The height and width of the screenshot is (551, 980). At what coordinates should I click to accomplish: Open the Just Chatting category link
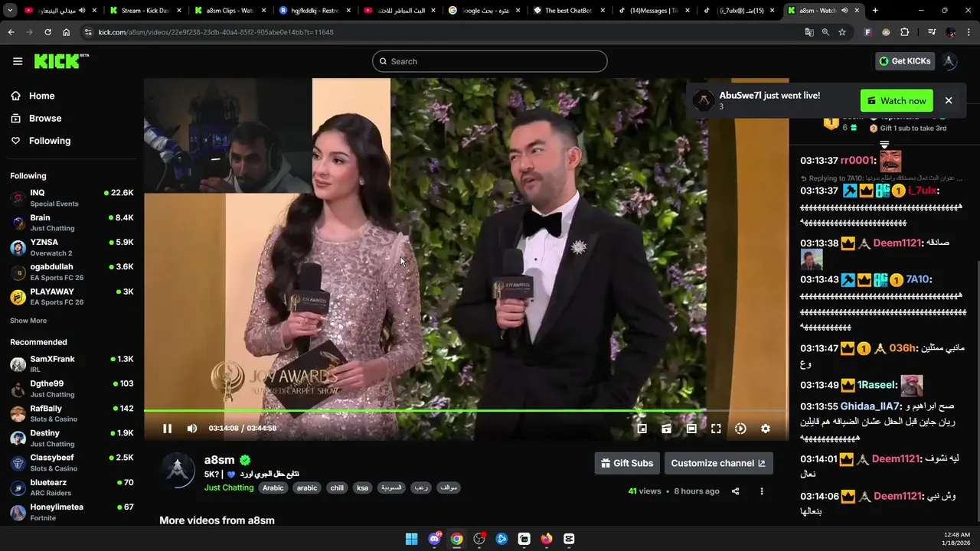tap(229, 487)
